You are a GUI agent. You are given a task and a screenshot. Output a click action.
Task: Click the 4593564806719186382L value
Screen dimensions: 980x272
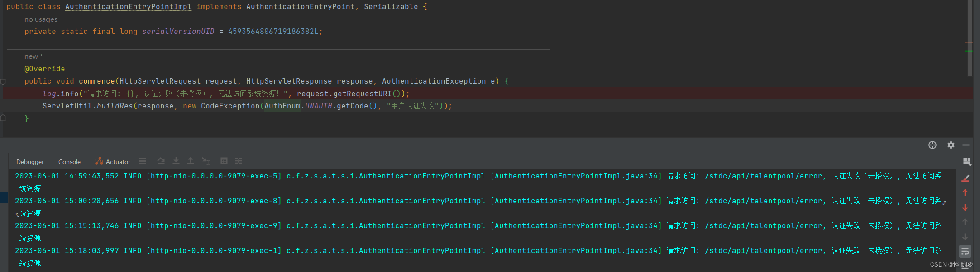tap(273, 32)
